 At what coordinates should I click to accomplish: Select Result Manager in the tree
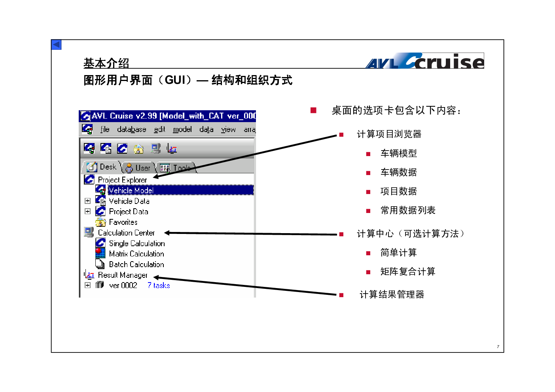[123, 275]
